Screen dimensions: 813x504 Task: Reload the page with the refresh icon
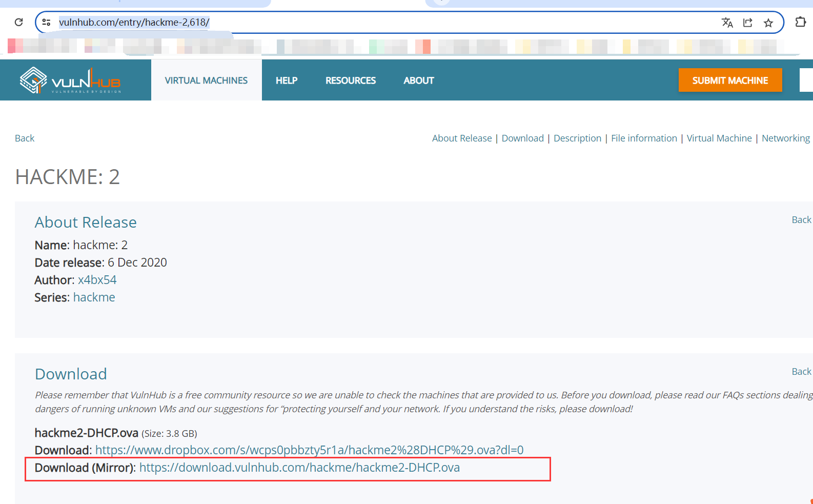click(19, 22)
